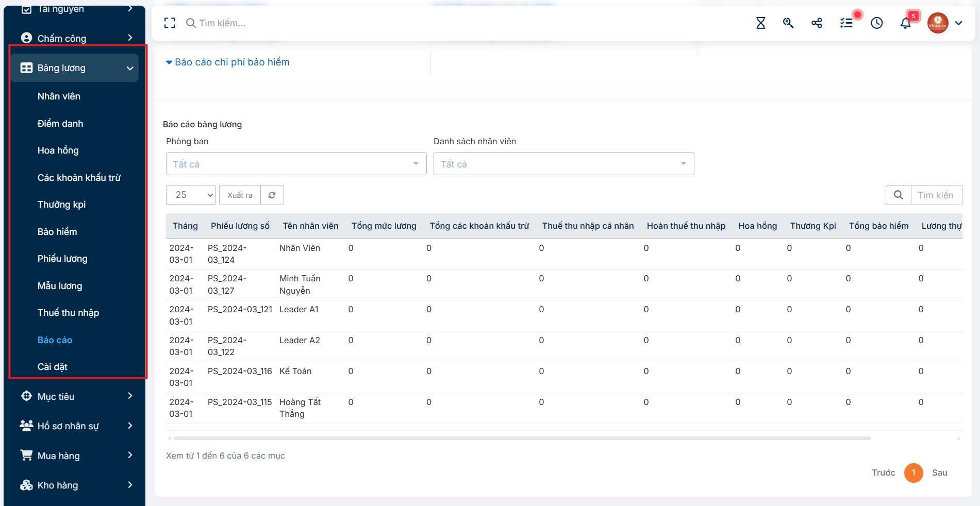Click the magnifier icon beside table search

coord(898,195)
